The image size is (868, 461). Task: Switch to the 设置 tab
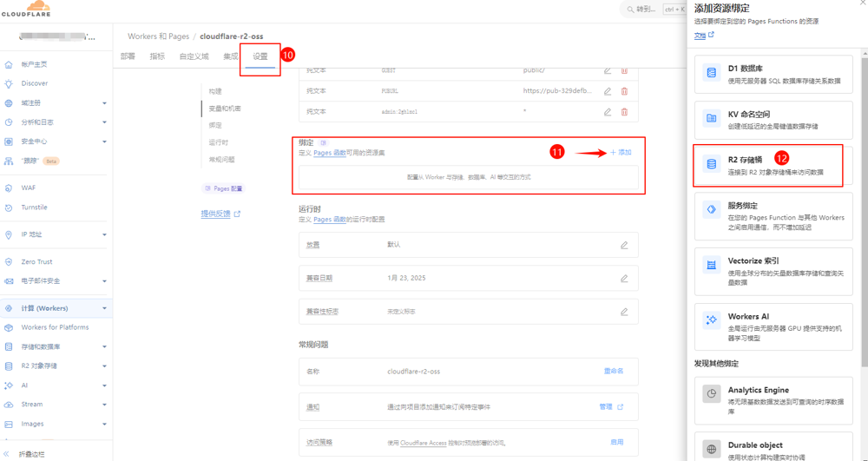[x=260, y=56]
